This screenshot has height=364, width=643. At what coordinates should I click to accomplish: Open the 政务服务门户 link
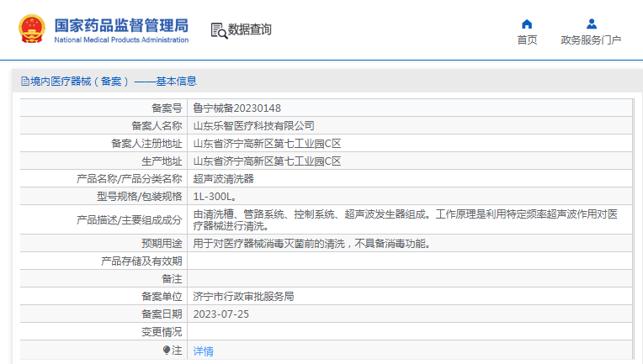point(591,40)
